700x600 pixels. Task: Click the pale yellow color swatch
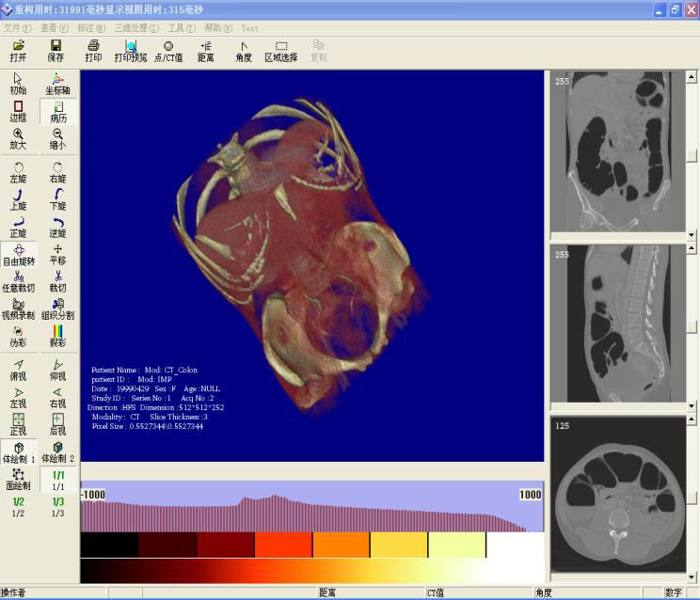457,545
